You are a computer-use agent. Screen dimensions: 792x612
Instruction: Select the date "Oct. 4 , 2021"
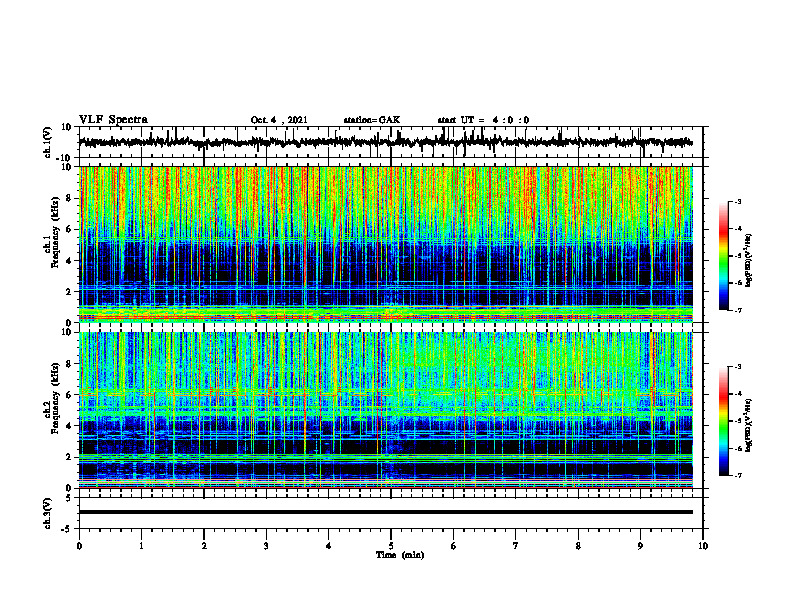279,120
